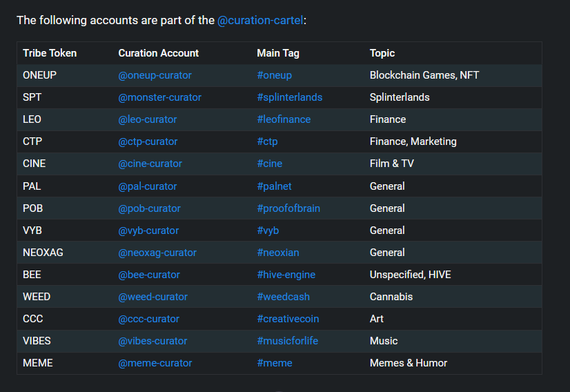570x392 pixels.
Task: Click the #oneup tag link
Action: pyautogui.click(x=275, y=75)
